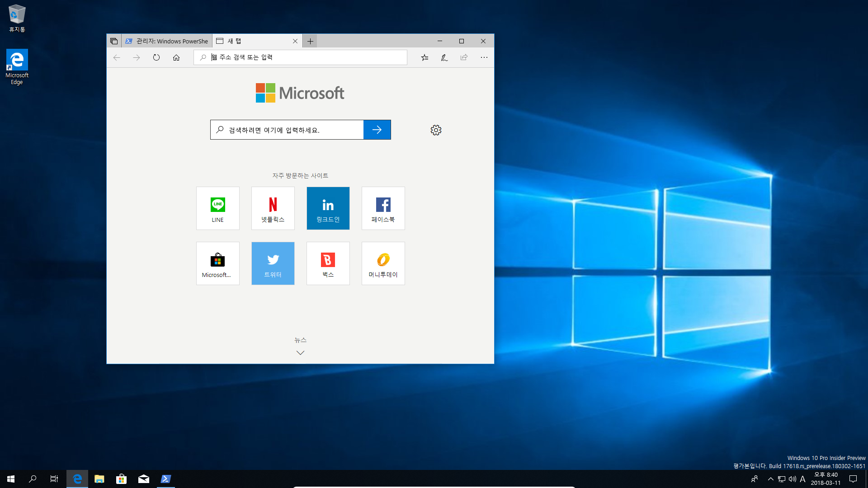Open the 넷플릭스 site tile
This screenshot has width=868, height=488.
tap(273, 208)
